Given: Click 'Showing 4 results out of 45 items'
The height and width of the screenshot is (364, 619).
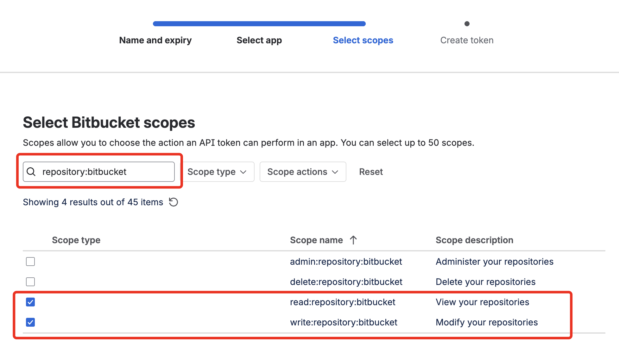Looking at the screenshot, I should 93,202.
